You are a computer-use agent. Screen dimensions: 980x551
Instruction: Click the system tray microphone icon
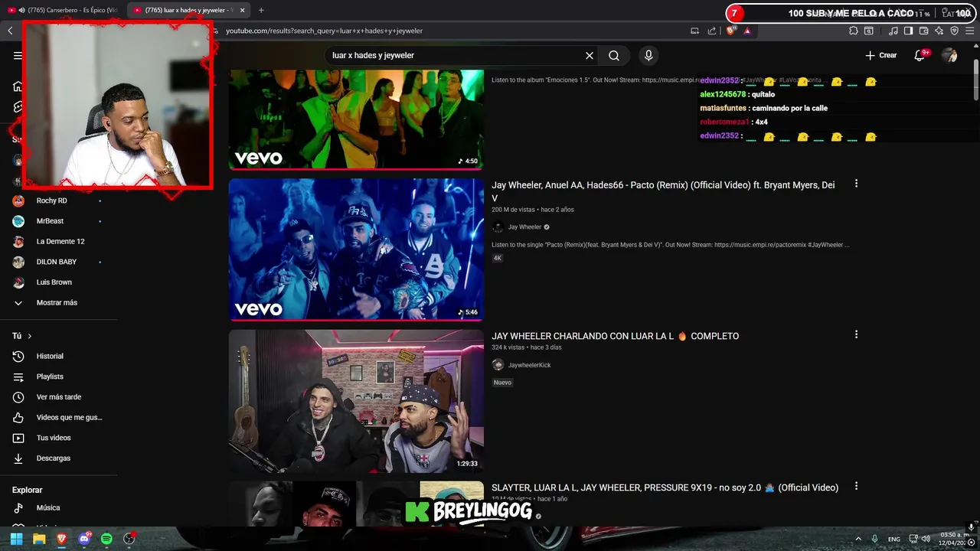point(874,539)
